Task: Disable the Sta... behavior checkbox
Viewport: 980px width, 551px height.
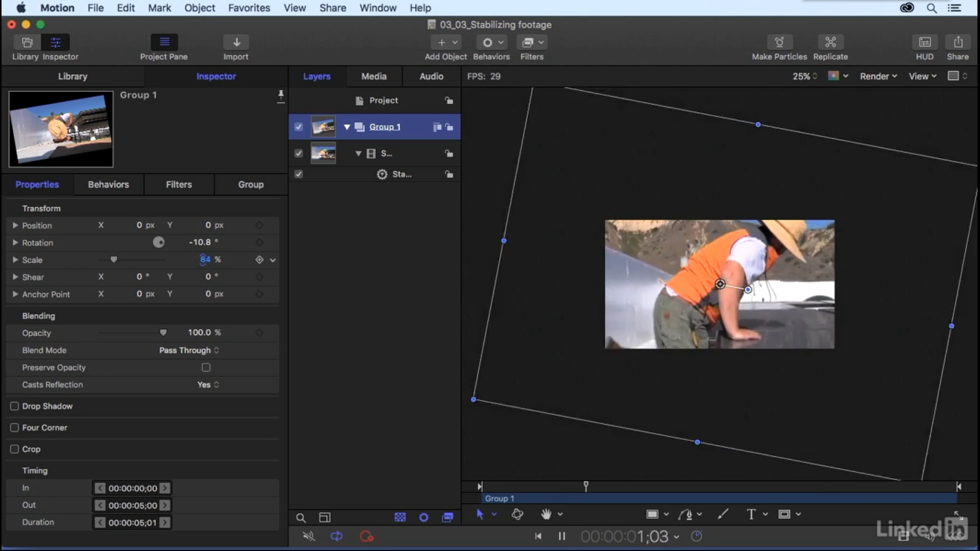Action: (299, 174)
